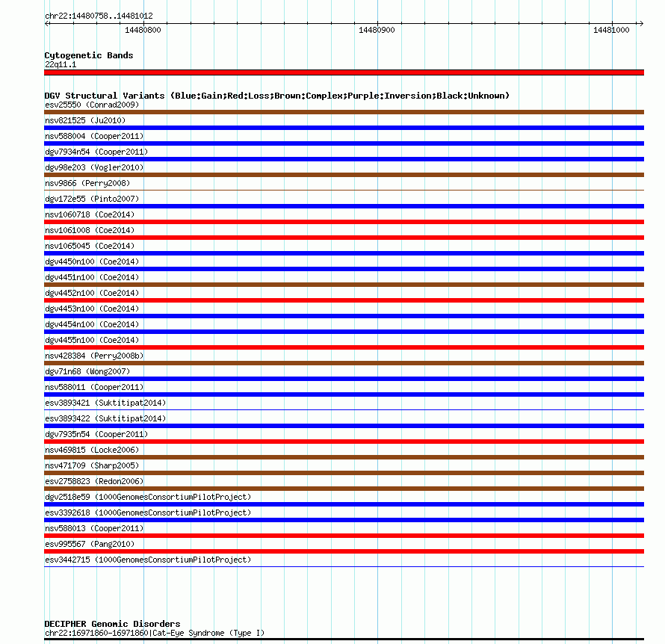Screen dimensions: 665x644
Task: Select the nsv471709 (Sharp2005) label
Action: [92, 465]
